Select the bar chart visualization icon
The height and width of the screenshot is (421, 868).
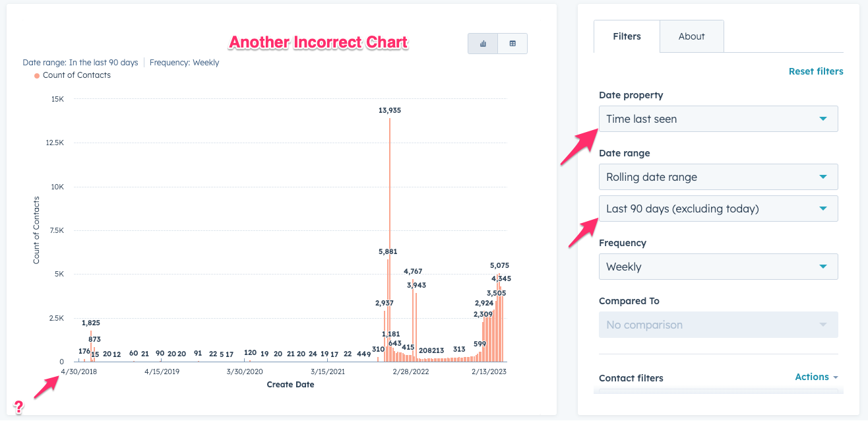[x=482, y=43]
